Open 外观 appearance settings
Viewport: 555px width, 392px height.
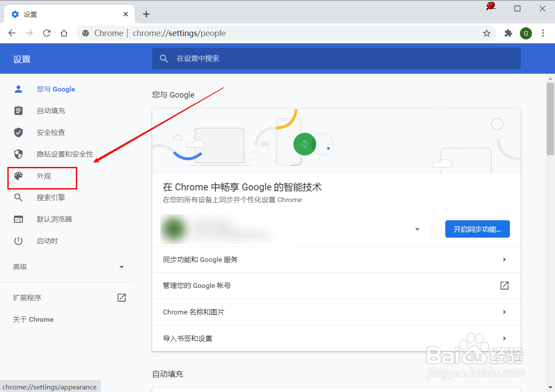tap(44, 176)
